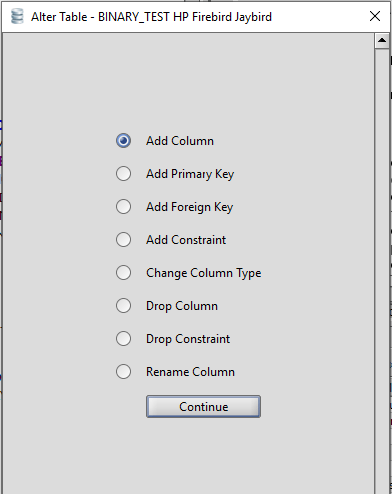Click the 'Add Primary Key' label text

190,174
